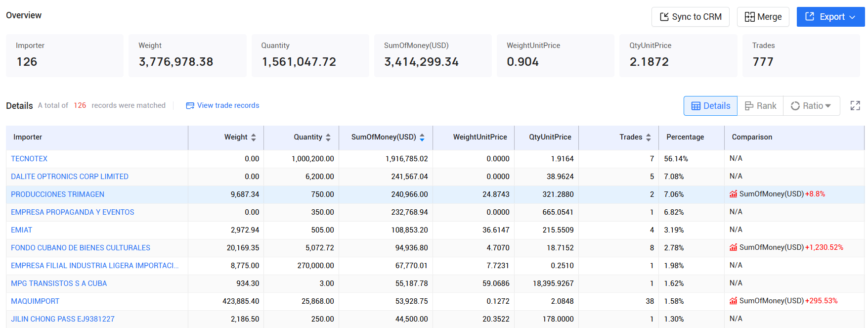Click the Merge icon
This screenshot has width=868, height=328.
[750, 17]
